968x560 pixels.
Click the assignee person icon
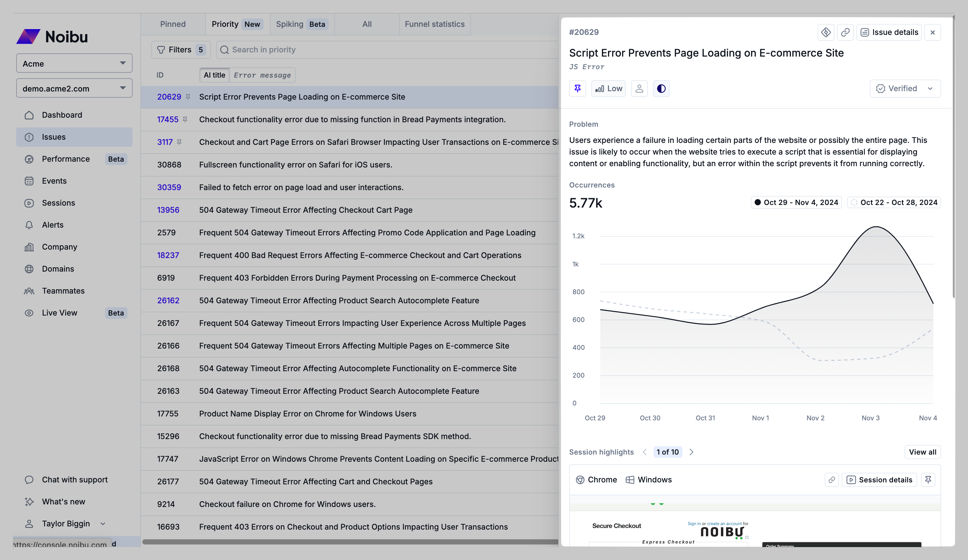(639, 89)
